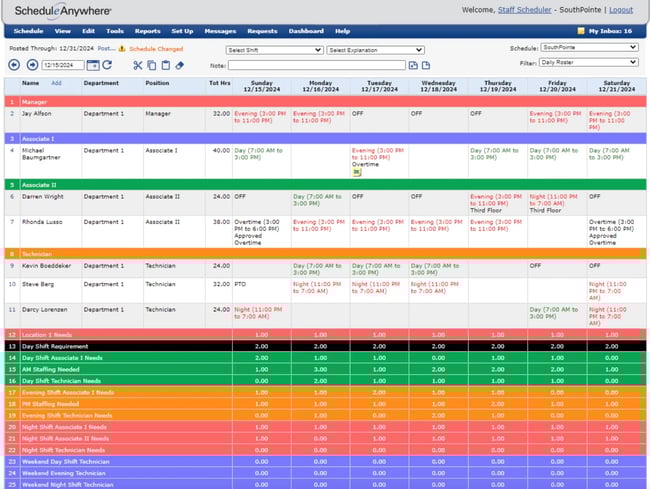The image size is (650, 489).
Task: Open the Reports menu
Action: (147, 31)
